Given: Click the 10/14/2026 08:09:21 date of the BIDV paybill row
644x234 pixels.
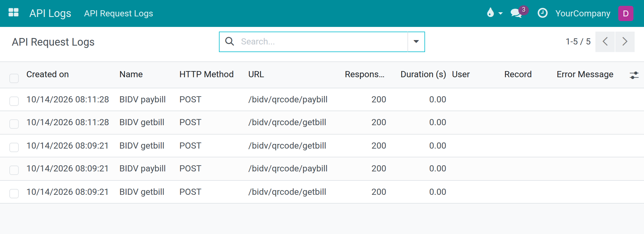Looking at the screenshot, I should coord(68,168).
